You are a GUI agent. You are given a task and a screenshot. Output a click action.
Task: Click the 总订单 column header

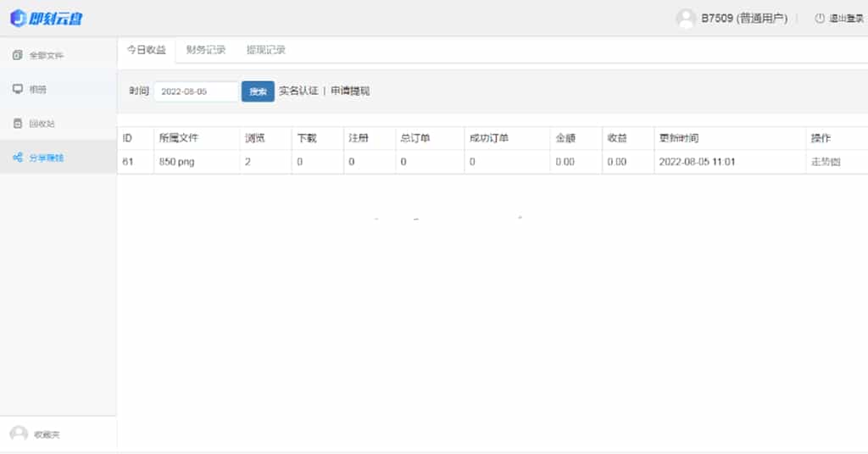(430, 138)
